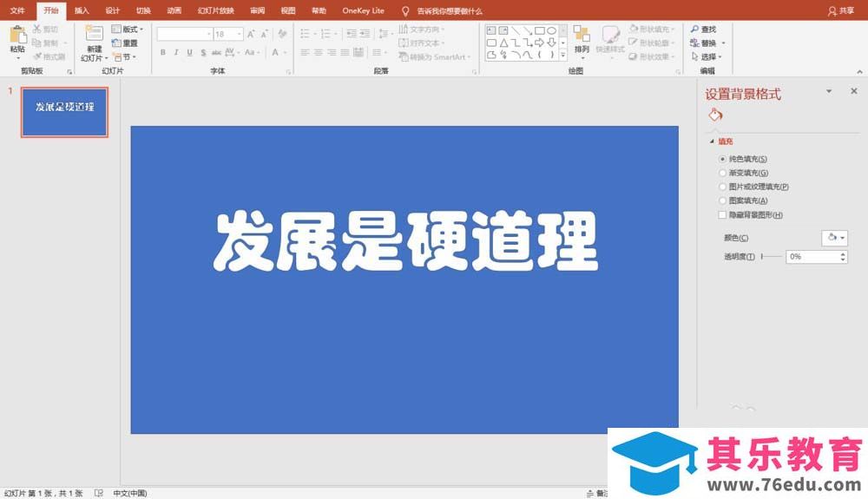Screen dimensions: 868x499
Task: Click the Columns icon in paragraph group
Action: click(377, 53)
